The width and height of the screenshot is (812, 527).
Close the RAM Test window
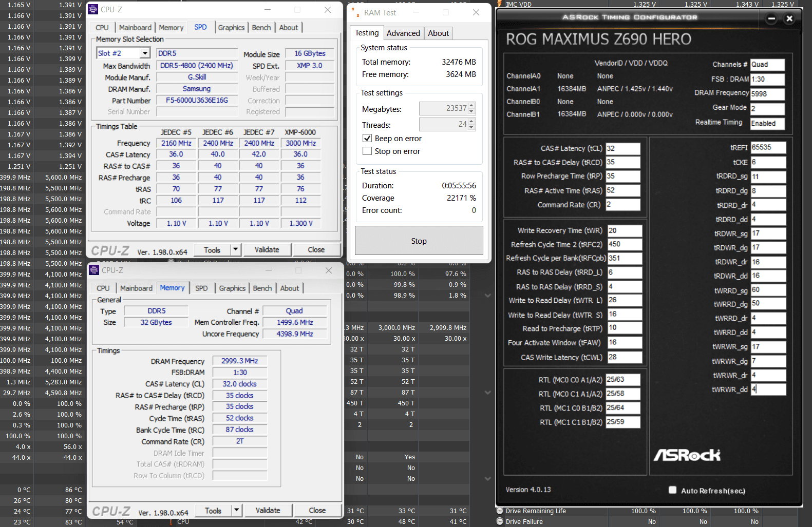coord(476,12)
